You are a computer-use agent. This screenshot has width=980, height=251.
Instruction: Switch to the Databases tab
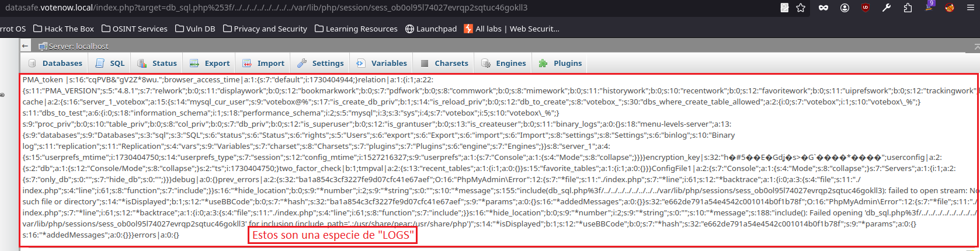click(55, 63)
